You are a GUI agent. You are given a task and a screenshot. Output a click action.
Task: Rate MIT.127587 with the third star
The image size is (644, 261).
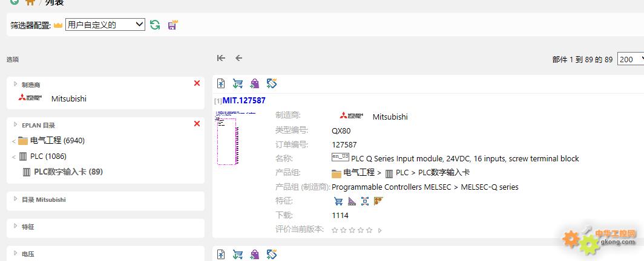coord(352,230)
